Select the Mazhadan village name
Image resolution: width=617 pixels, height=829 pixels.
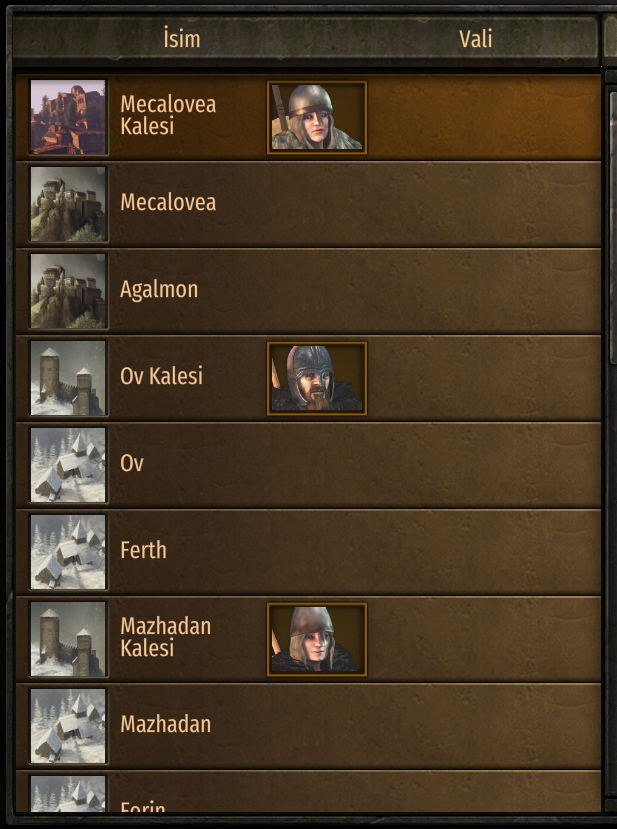coord(165,724)
